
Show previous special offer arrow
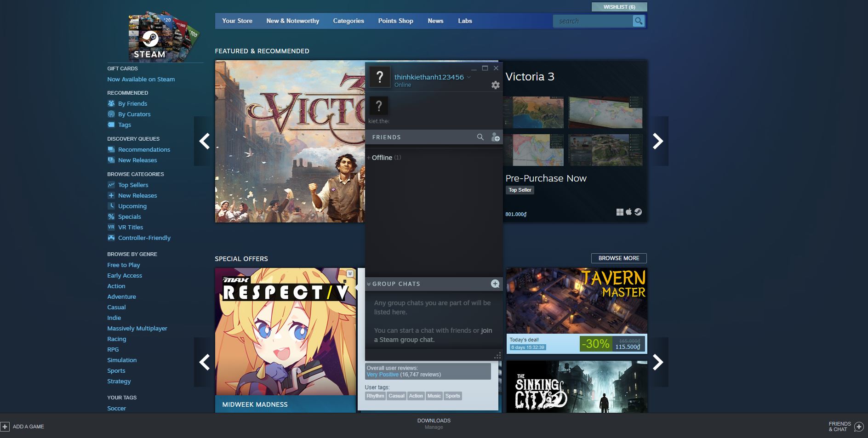point(205,362)
